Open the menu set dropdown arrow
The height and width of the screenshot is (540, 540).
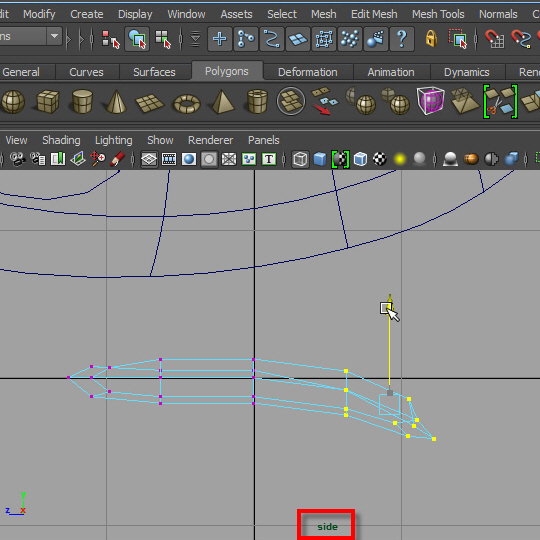[x=54, y=36]
